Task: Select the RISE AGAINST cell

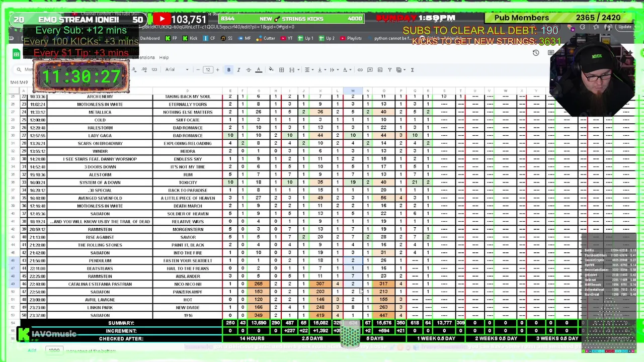Action: click(x=100, y=237)
